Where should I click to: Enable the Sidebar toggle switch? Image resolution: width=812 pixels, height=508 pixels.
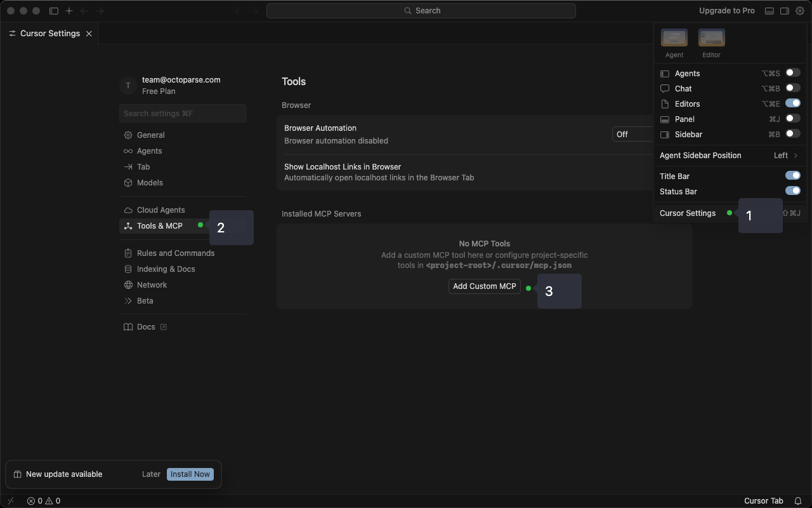coord(793,134)
